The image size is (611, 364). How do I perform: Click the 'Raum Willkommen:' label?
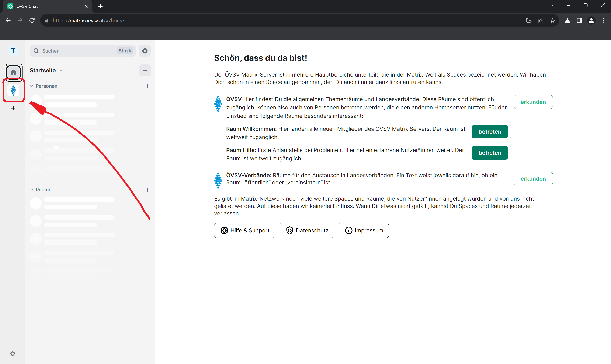251,129
